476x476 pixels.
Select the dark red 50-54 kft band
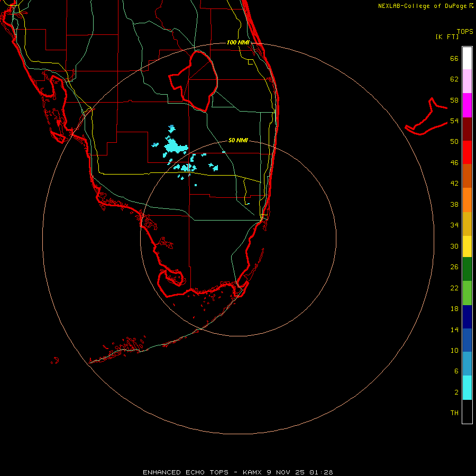[x=467, y=129]
